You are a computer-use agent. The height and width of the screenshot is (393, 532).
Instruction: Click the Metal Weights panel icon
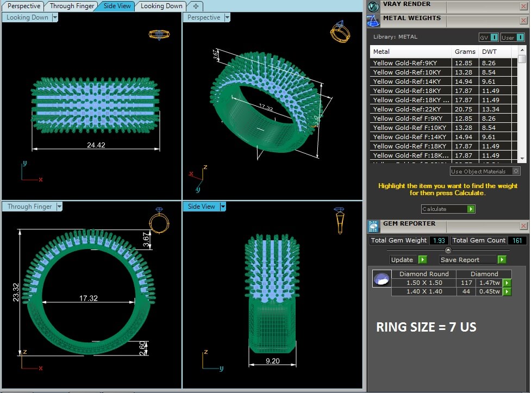point(373,21)
